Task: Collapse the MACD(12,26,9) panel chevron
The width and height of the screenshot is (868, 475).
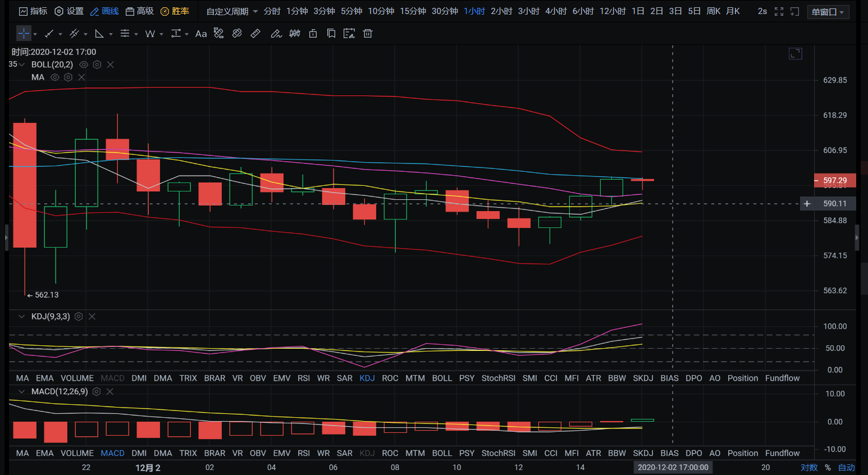Action: point(21,391)
